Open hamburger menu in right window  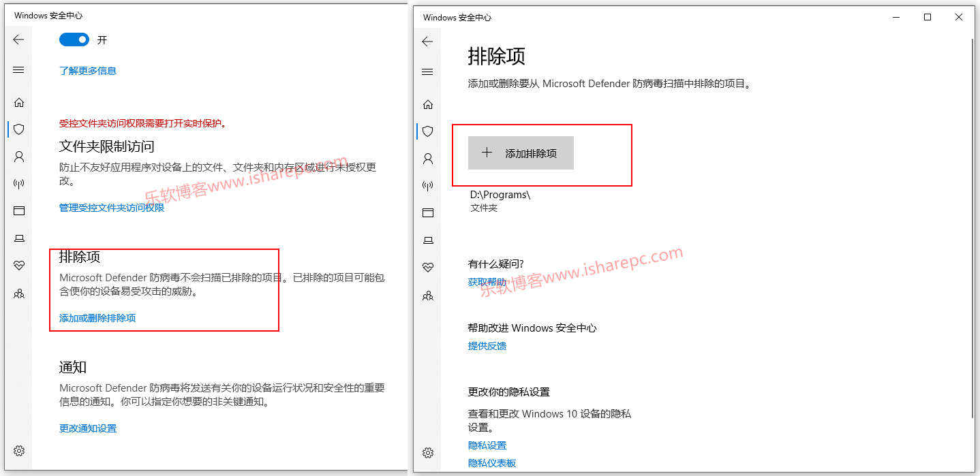tap(427, 72)
